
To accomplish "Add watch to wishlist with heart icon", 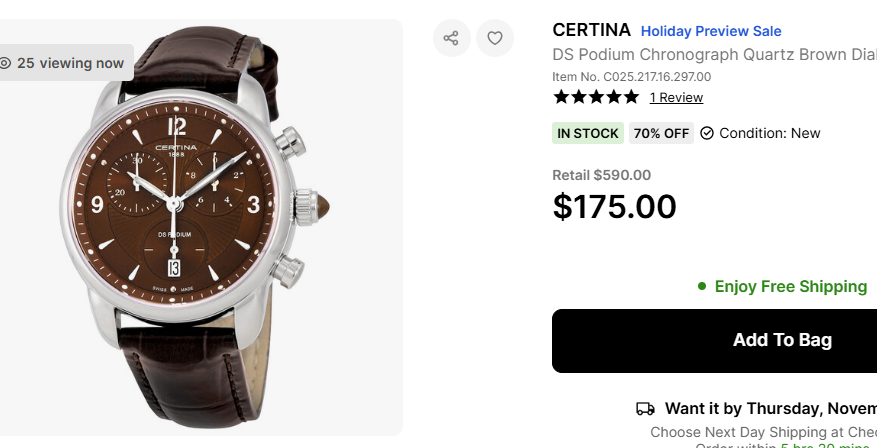I will pos(495,38).
